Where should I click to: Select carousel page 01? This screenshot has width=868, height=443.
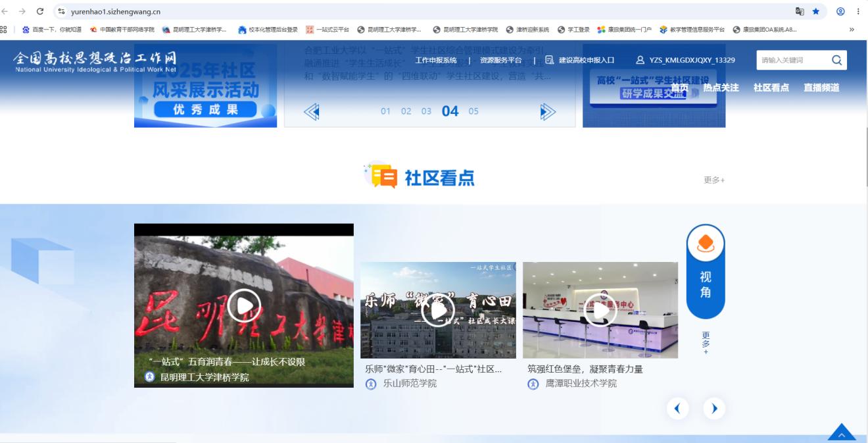[385, 111]
